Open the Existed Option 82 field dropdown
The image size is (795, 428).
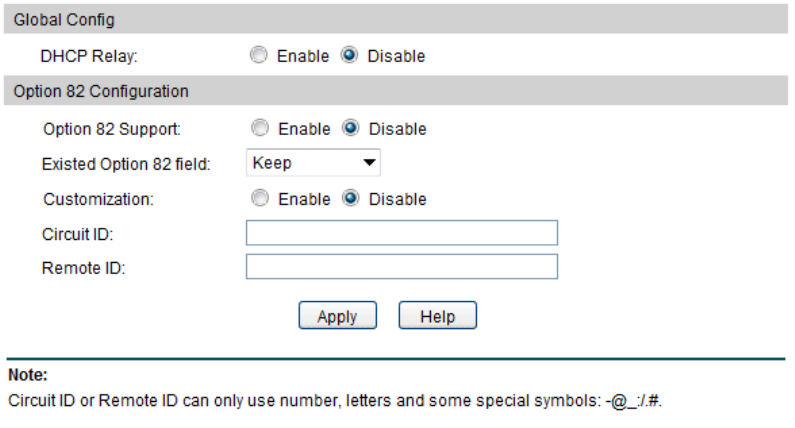tap(313, 162)
